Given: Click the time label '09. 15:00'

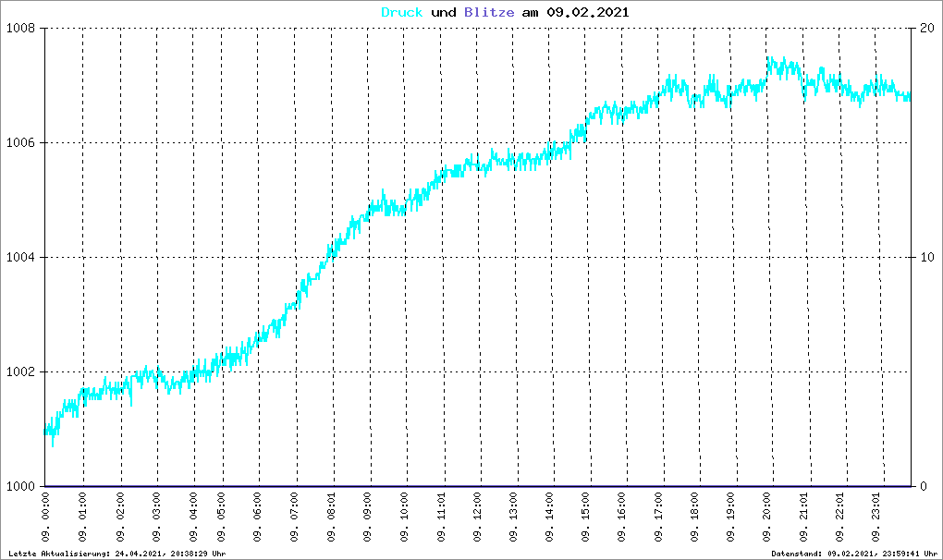Looking at the screenshot, I should point(586,517).
